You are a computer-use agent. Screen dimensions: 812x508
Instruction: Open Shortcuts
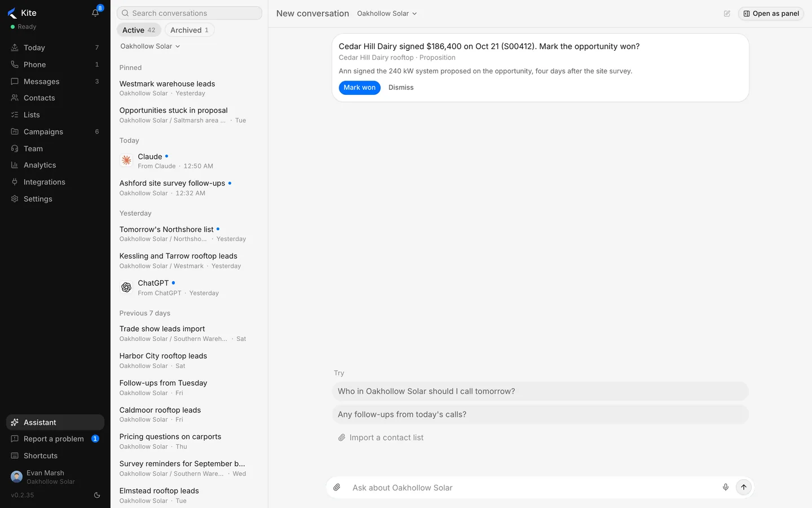[55, 456]
